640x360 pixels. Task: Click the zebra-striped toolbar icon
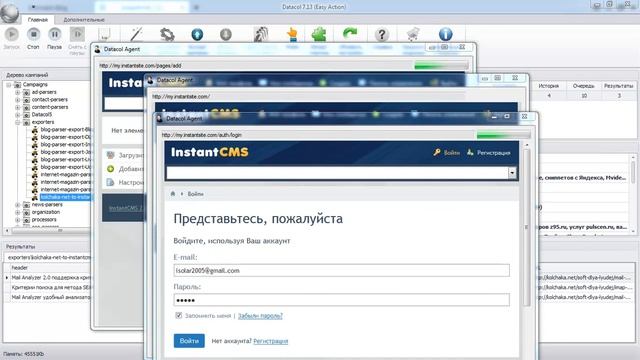261,35
